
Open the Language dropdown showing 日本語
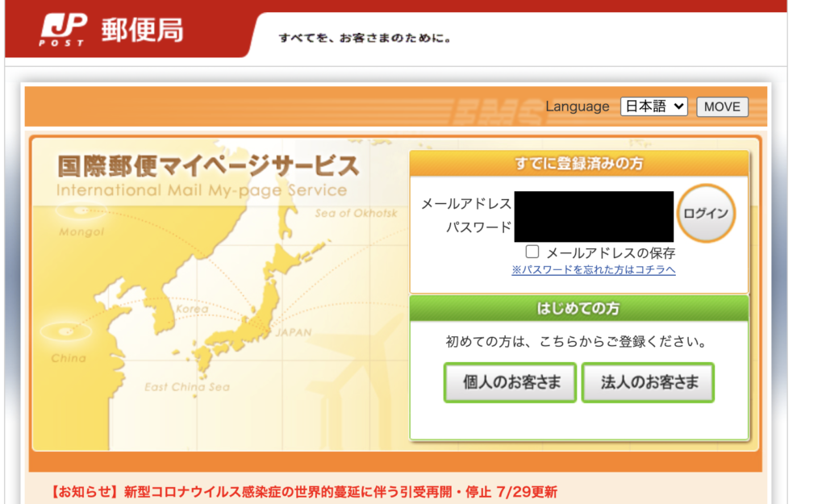click(653, 106)
